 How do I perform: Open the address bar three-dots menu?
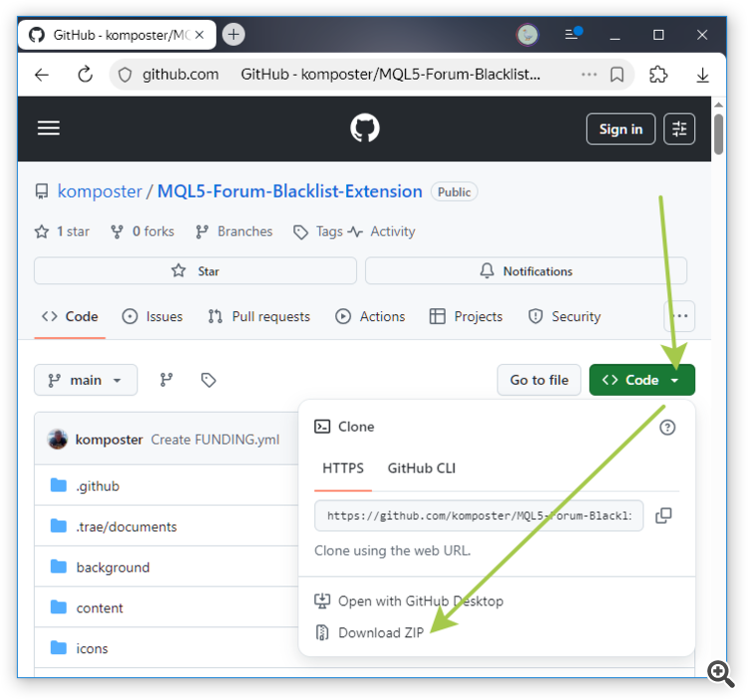[x=589, y=75]
